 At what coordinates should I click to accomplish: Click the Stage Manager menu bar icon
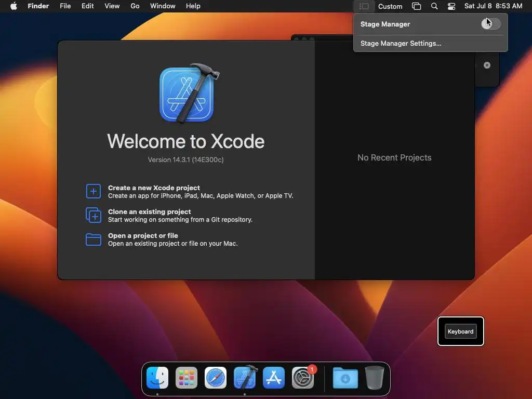coord(364,6)
